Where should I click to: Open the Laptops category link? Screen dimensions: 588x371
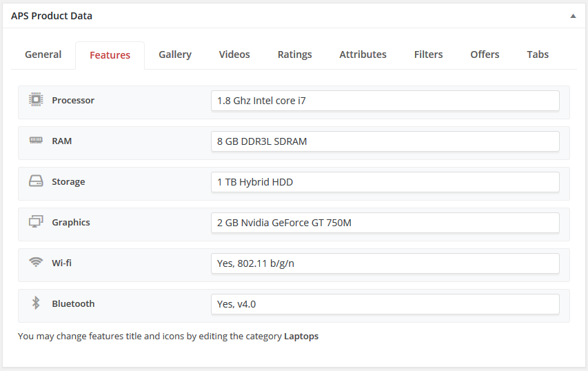click(301, 336)
